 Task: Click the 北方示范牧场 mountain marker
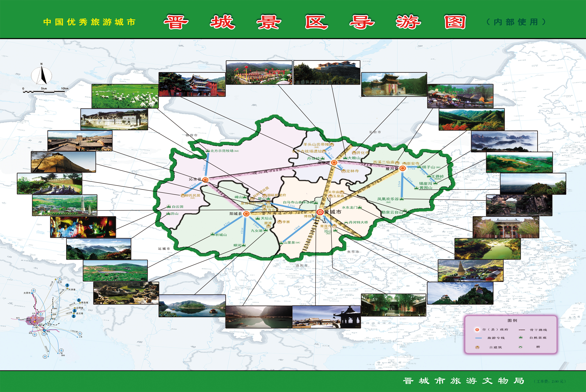[x=207, y=151]
